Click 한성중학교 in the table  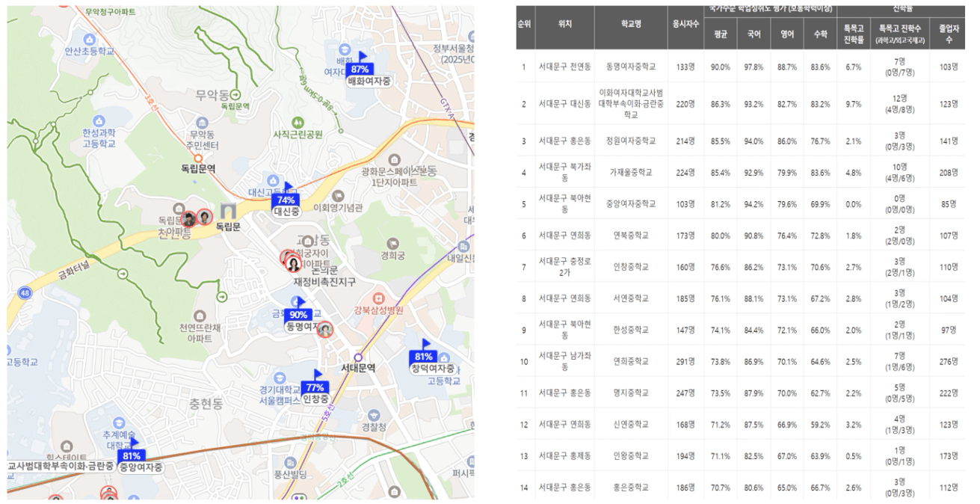coord(631,330)
